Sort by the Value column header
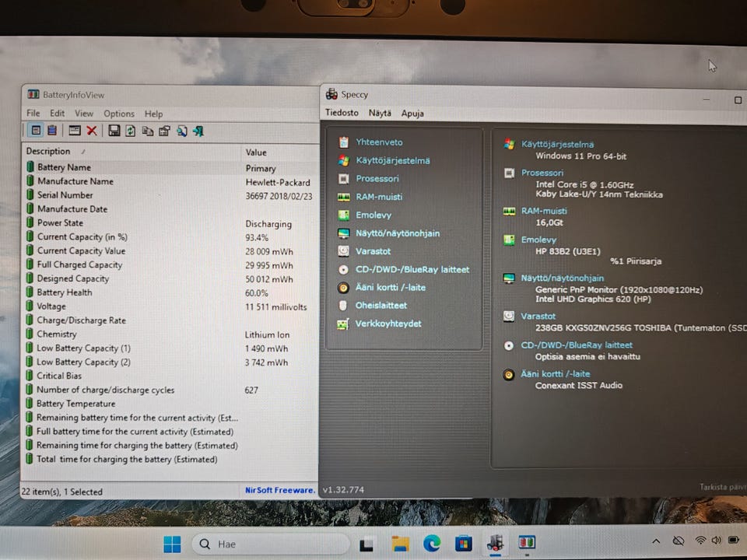 tap(279, 152)
